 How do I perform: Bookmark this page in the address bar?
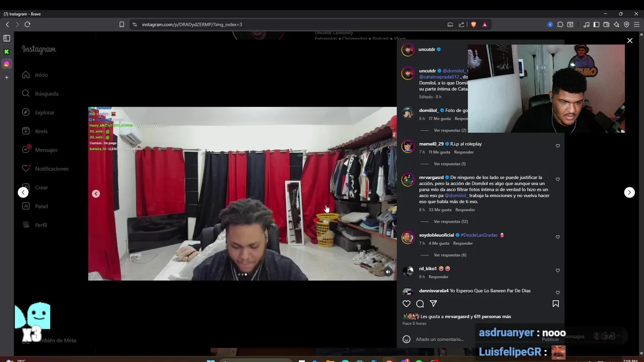[x=122, y=24]
